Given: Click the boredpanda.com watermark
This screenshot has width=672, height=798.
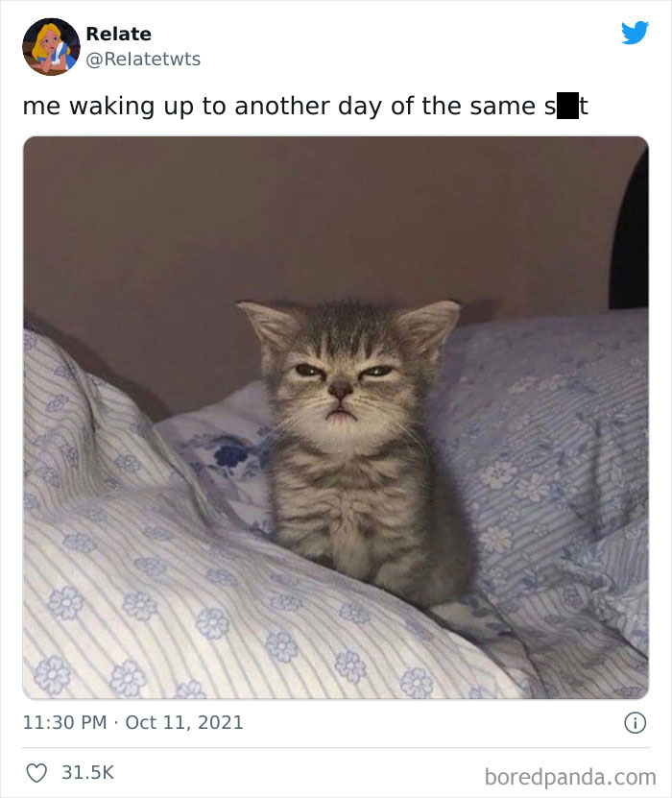Looking at the screenshot, I should [x=570, y=777].
